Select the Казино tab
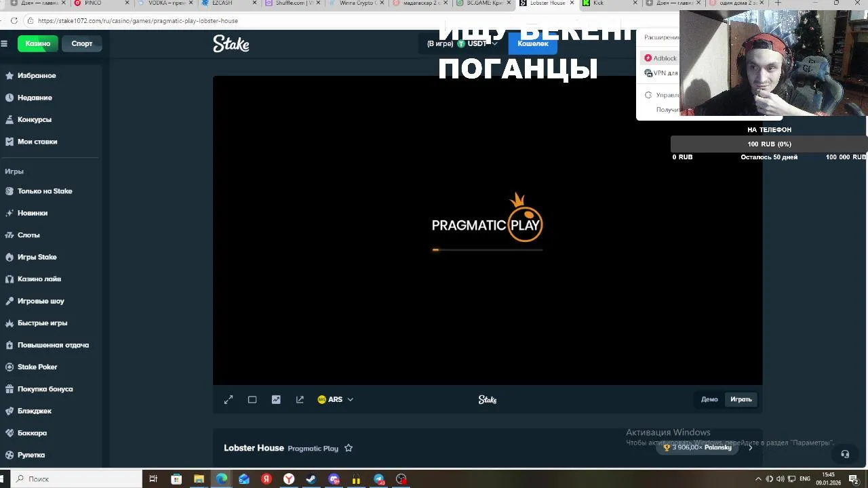This screenshot has height=488, width=868. tap(38, 43)
